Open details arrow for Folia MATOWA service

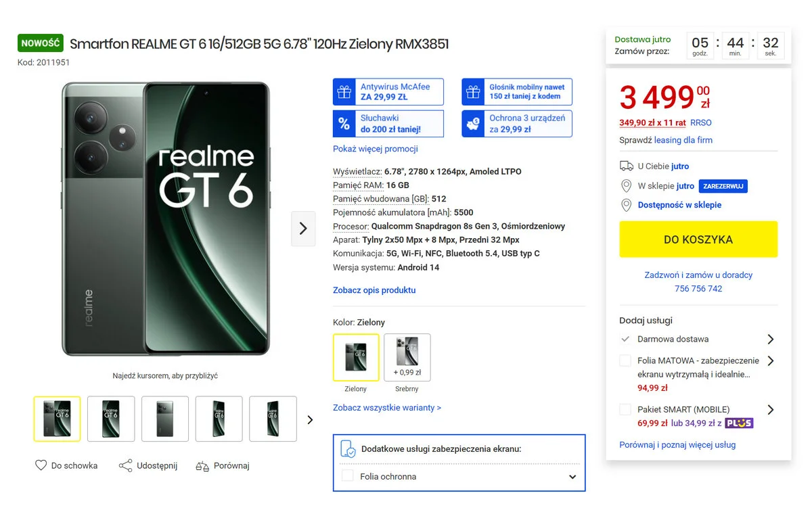point(770,361)
